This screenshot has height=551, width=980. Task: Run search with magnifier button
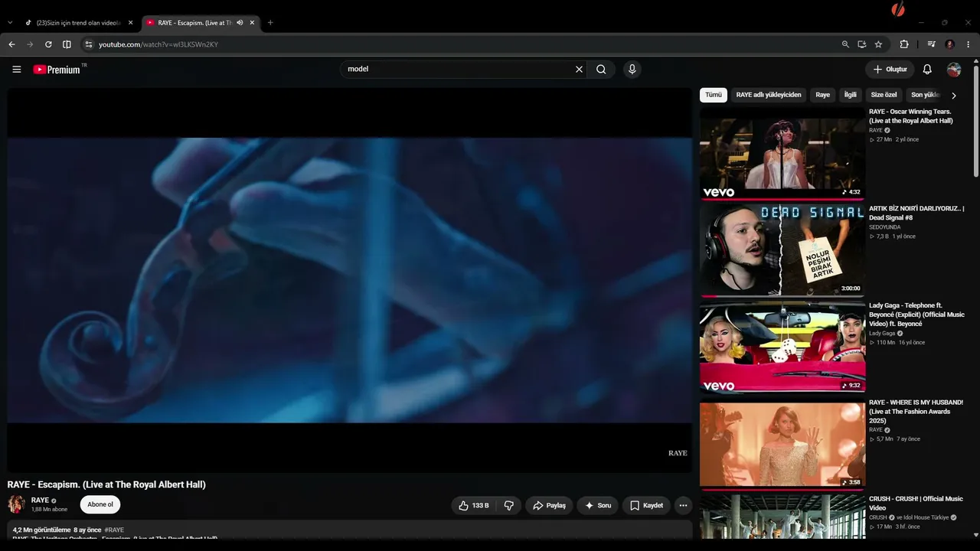[601, 70]
